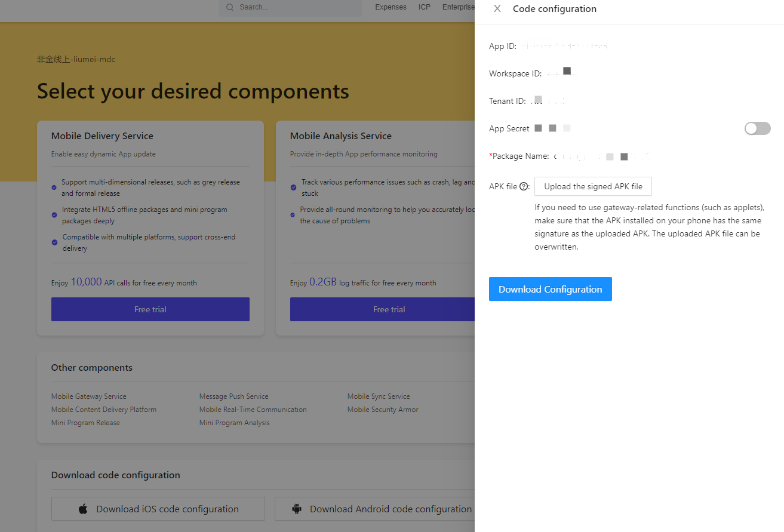Click the Download code configuration heading
784x532 pixels.
(x=116, y=475)
